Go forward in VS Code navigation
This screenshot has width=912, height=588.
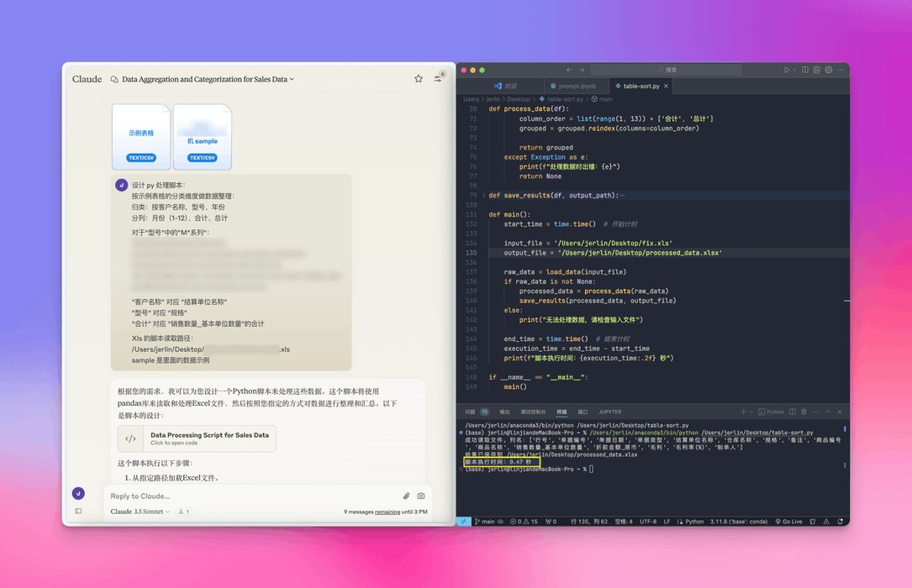pyautogui.click(x=581, y=70)
